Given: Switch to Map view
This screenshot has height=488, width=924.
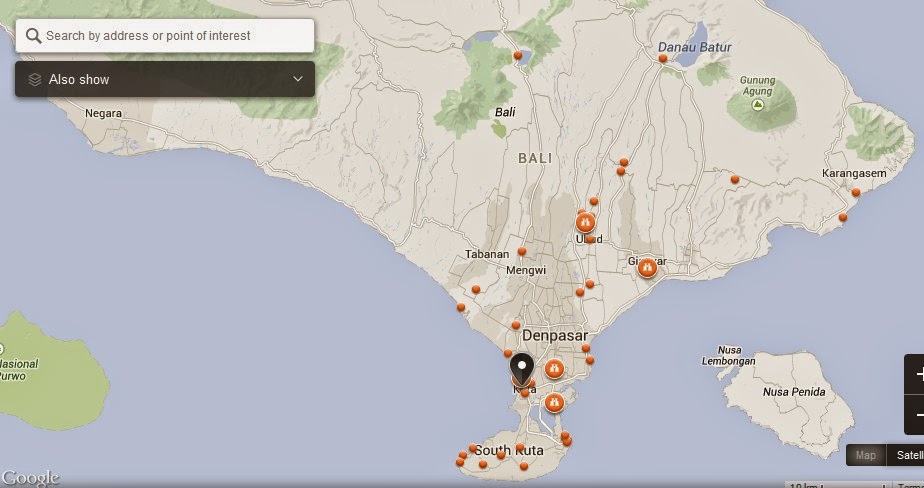Looking at the screenshot, I should tap(866, 455).
